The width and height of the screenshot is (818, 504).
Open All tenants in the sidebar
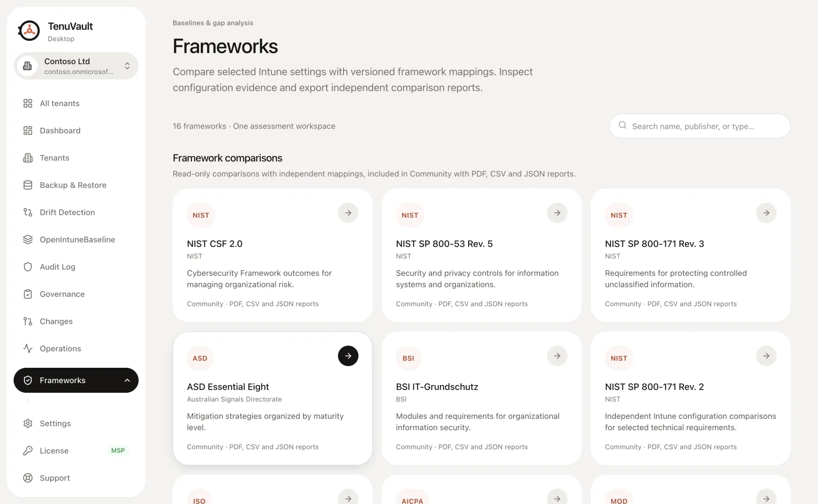pyautogui.click(x=76, y=104)
